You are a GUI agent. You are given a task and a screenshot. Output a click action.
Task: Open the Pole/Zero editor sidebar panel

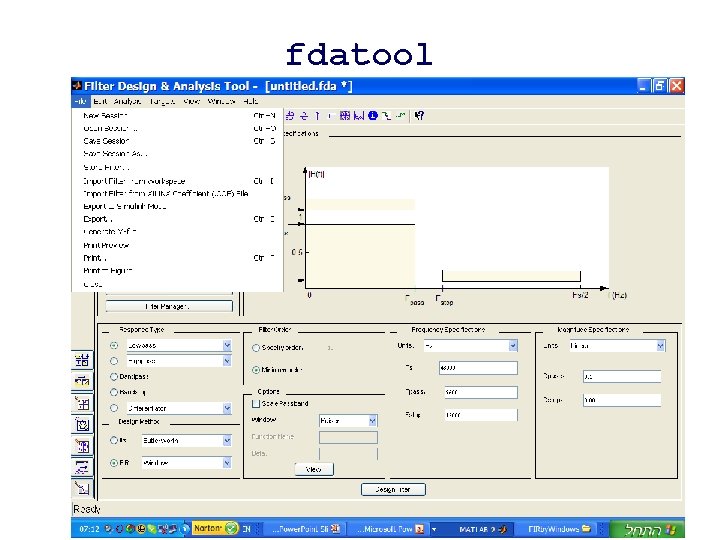(x=82, y=446)
